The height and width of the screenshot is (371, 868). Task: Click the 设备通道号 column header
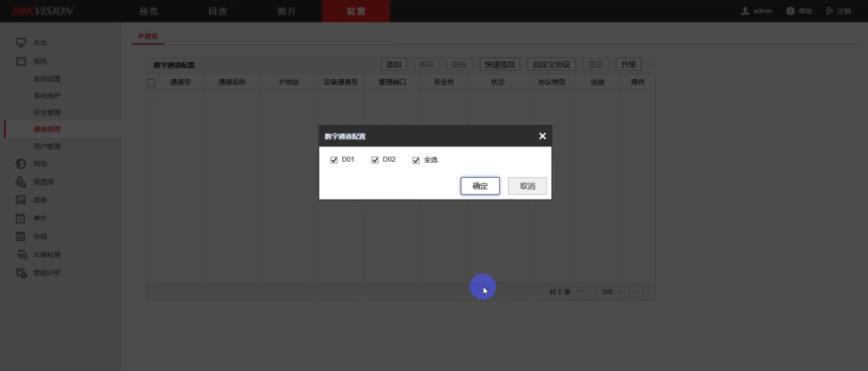coord(341,82)
